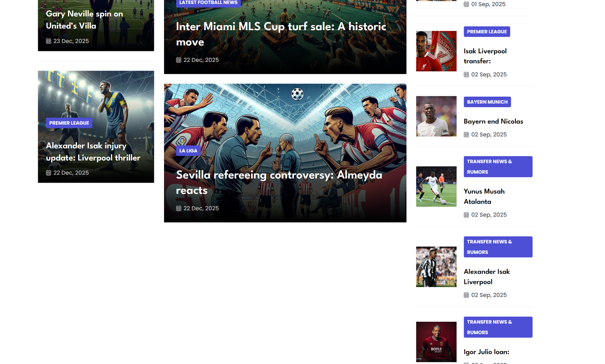Click the 22 Dec date on the Sevilla card
Viewport: 605px width, 364px height.
pos(201,208)
